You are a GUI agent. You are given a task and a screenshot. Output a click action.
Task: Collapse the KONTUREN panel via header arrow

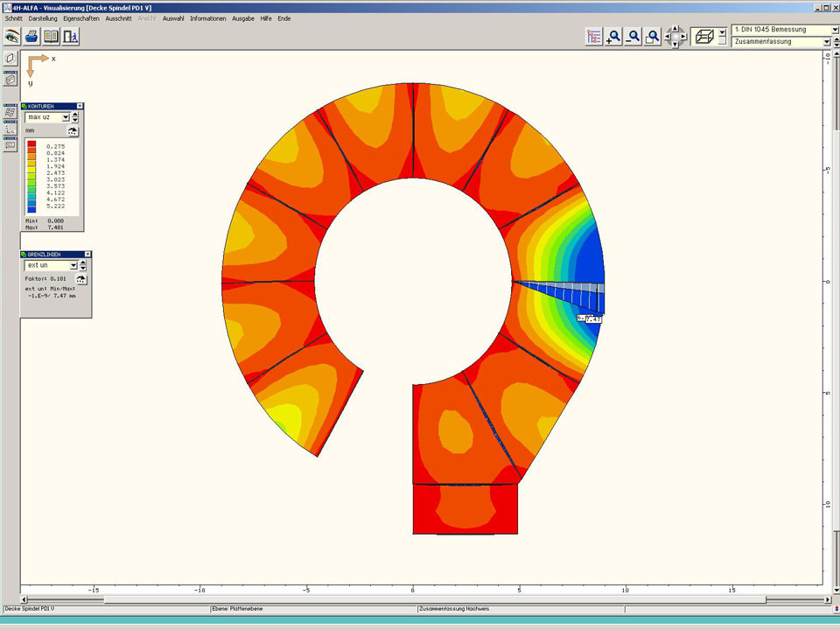(x=80, y=106)
